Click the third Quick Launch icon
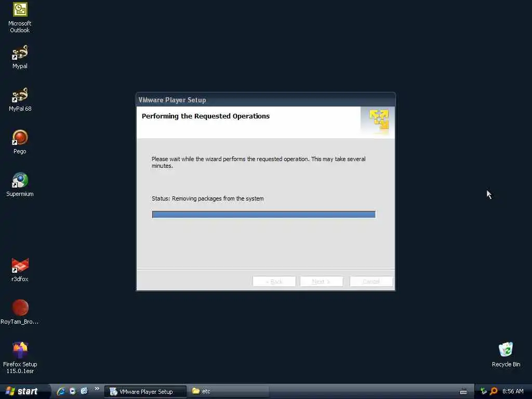This screenshot has height=399, width=532. (84, 391)
